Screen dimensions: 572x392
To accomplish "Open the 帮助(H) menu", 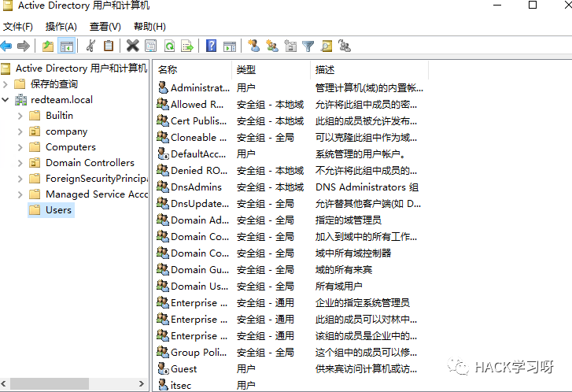I will coord(149,27).
